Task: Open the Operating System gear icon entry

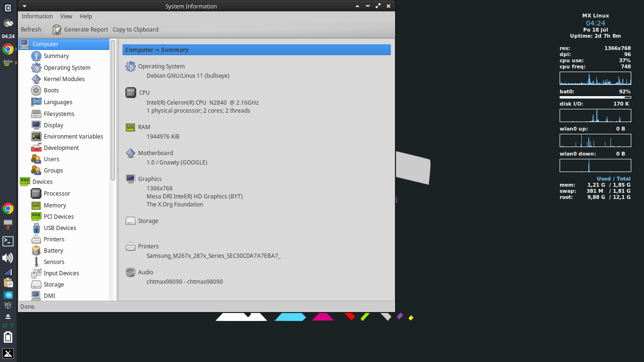Action: pos(36,67)
